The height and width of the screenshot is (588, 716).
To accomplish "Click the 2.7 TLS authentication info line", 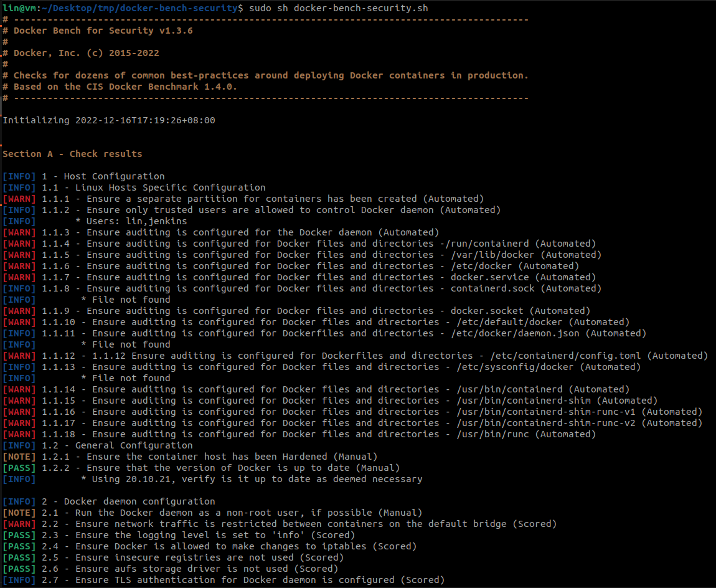I will coord(224,580).
